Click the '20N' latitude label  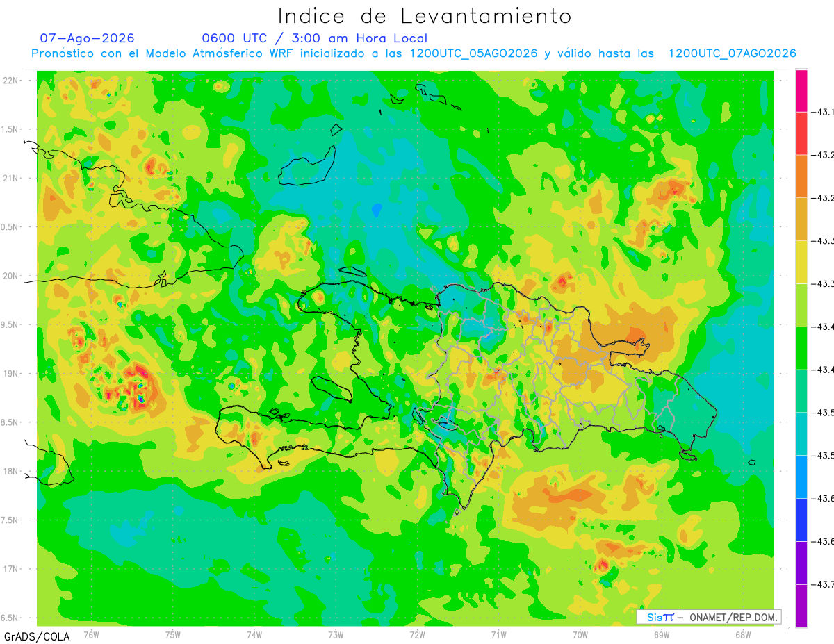click(11, 276)
